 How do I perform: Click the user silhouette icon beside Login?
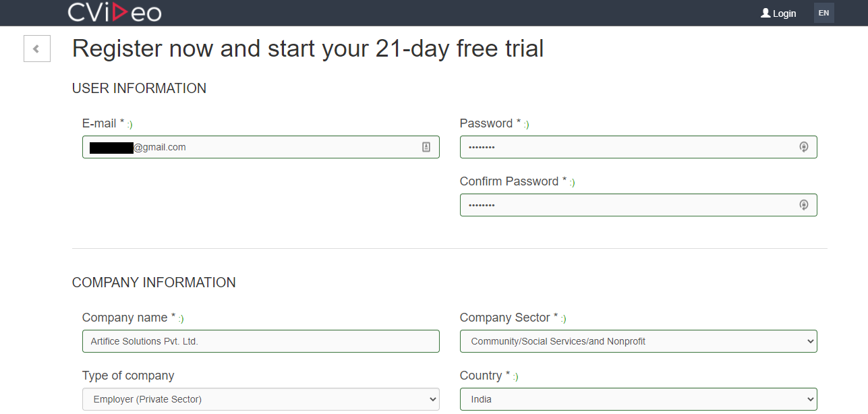[765, 13]
